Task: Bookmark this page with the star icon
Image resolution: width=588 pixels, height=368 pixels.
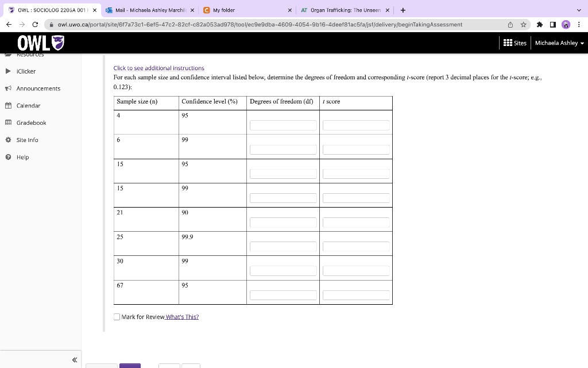Action: 524,24
